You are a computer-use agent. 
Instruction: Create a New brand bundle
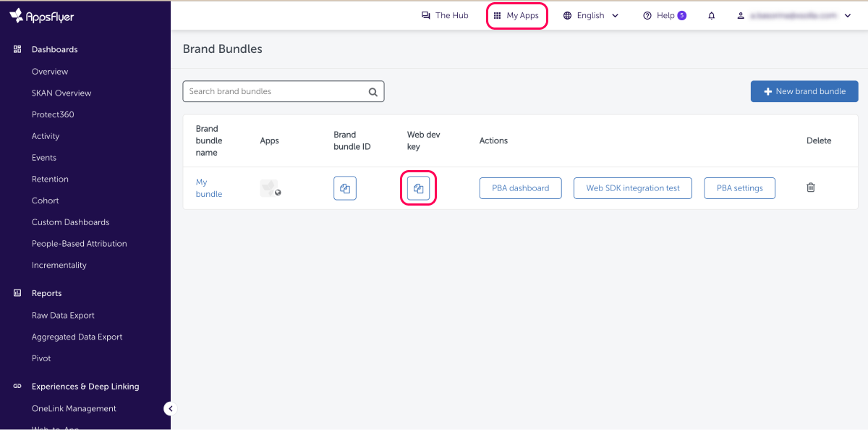click(x=804, y=91)
